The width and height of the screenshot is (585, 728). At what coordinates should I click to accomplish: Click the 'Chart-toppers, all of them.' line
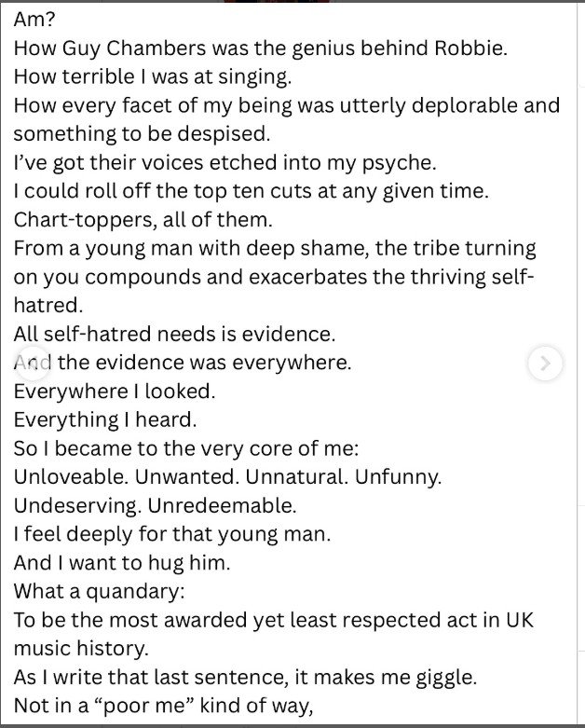143,220
